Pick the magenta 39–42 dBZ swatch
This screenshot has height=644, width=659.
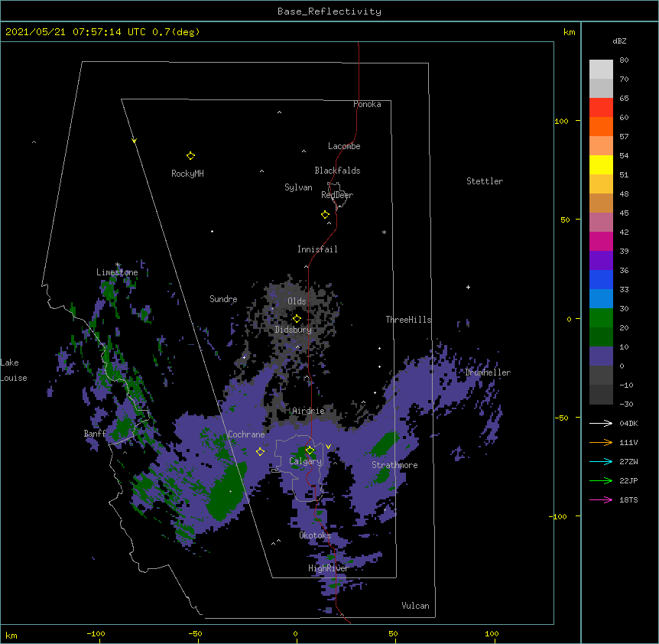(x=601, y=241)
